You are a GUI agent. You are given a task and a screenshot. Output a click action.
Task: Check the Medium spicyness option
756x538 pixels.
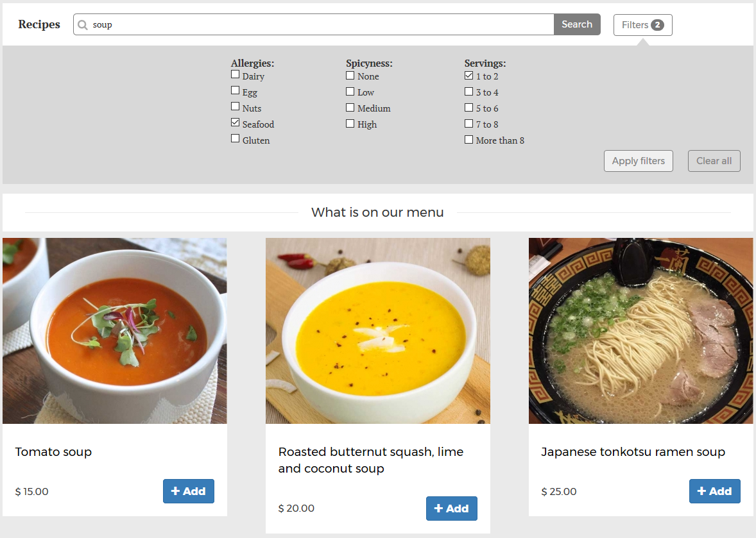(x=350, y=107)
